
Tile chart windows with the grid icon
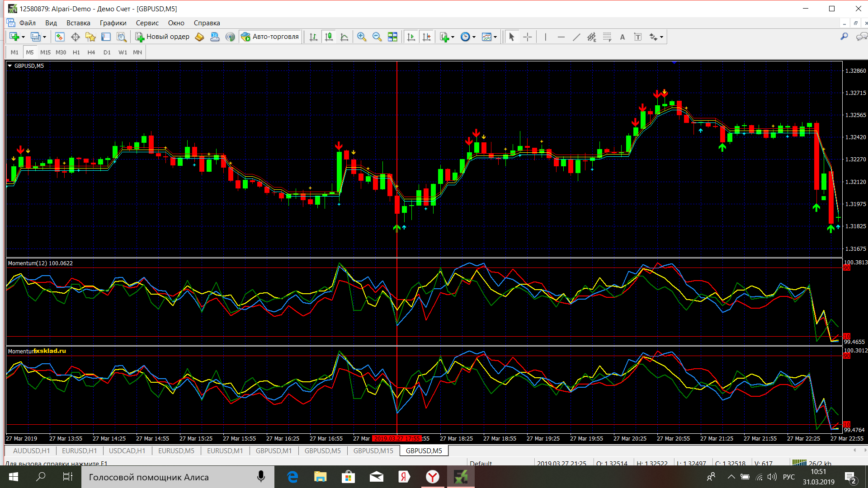pyautogui.click(x=392, y=37)
